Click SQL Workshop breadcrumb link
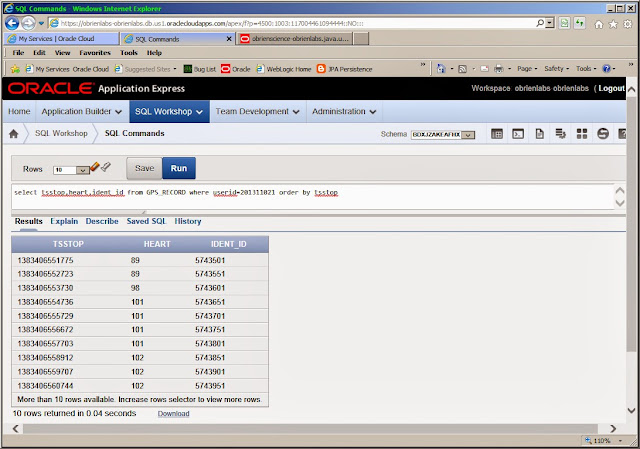This screenshot has height=449, width=640. (x=61, y=133)
